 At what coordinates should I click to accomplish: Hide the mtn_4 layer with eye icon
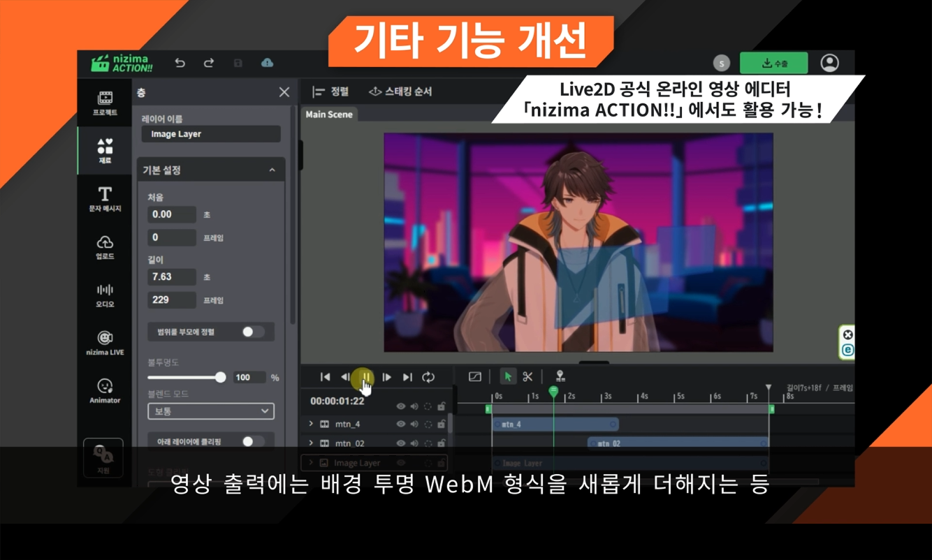[x=400, y=424]
